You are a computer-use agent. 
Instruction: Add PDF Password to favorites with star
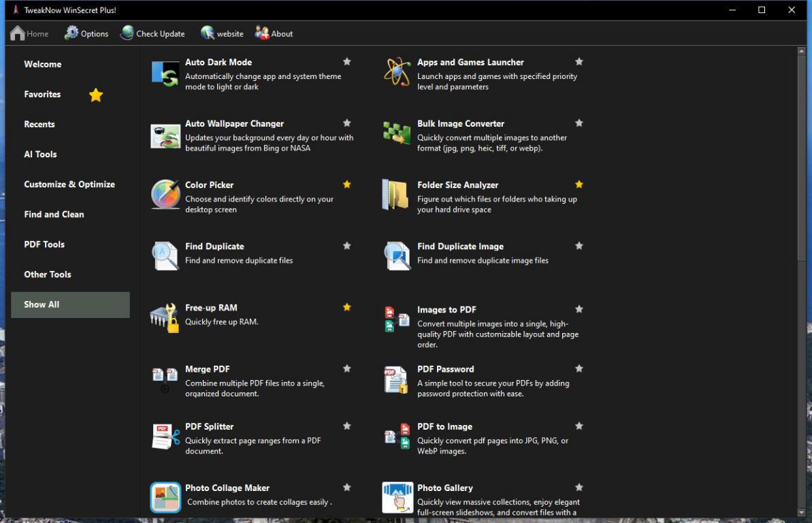pos(579,368)
